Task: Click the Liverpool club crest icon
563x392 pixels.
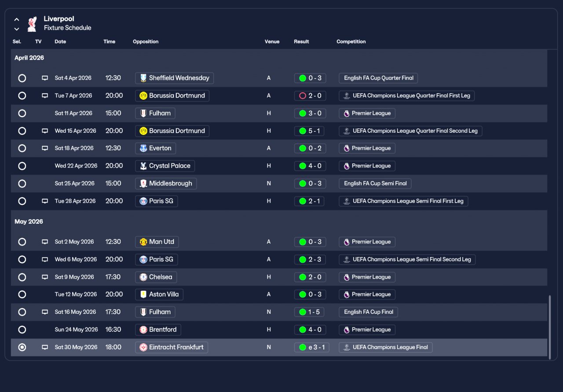Action: [x=32, y=24]
